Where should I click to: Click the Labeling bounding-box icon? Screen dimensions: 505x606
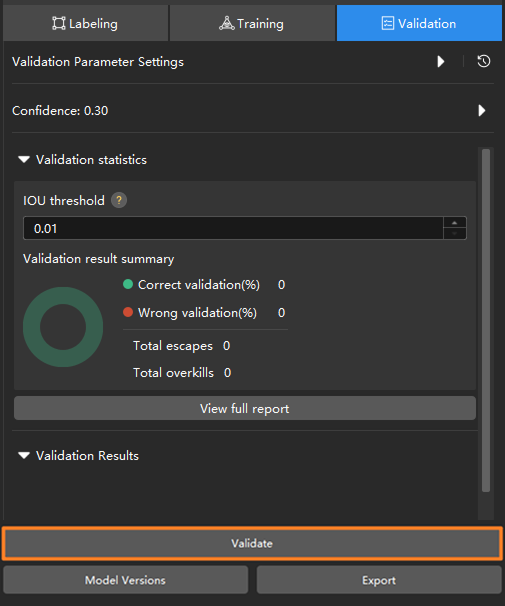59,23
